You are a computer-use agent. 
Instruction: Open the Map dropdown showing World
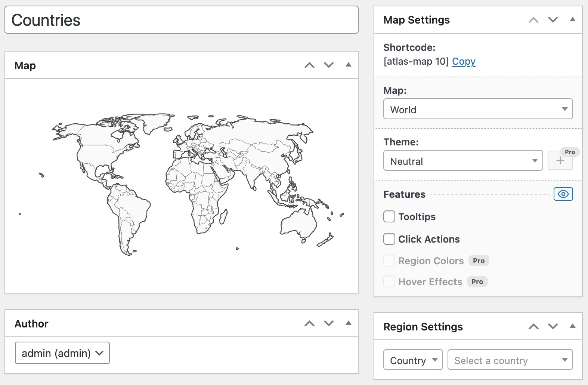[x=478, y=109]
